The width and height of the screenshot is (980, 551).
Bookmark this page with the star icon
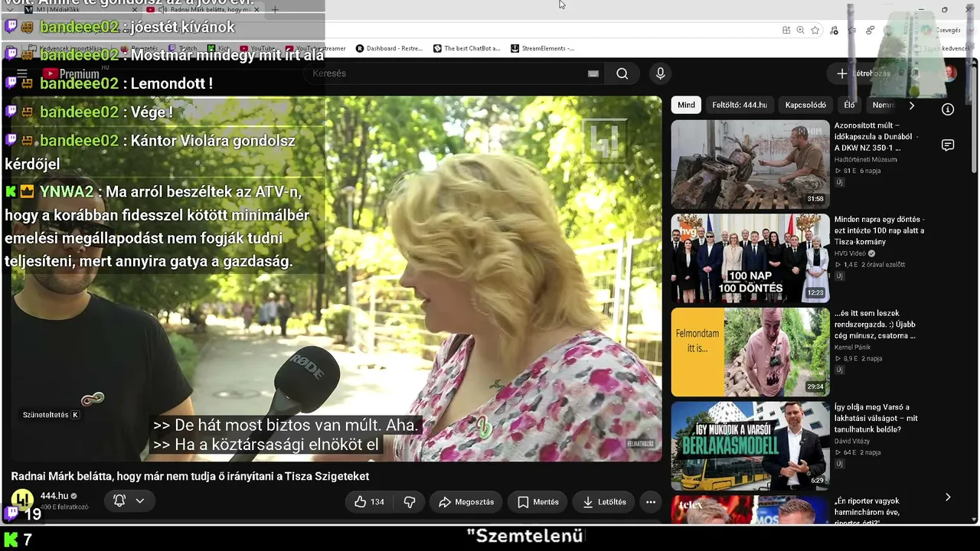815,30
